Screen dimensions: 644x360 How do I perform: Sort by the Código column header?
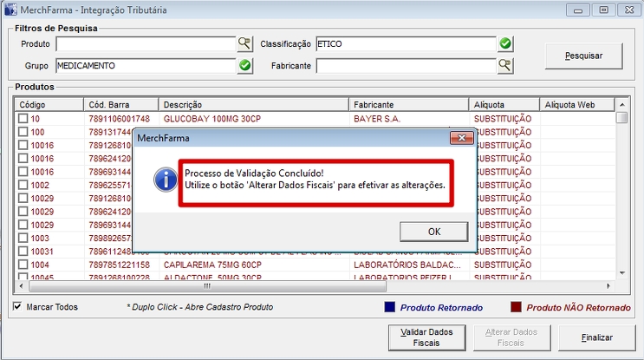click(x=49, y=105)
